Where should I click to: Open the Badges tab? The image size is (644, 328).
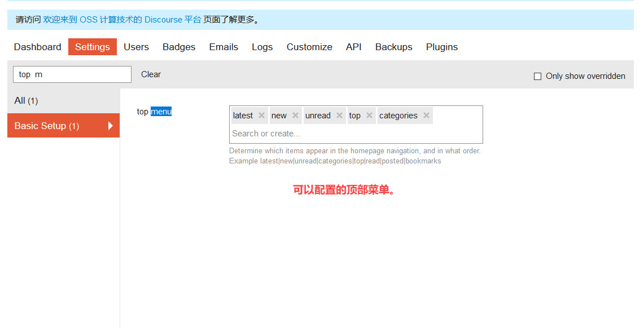pos(179,47)
